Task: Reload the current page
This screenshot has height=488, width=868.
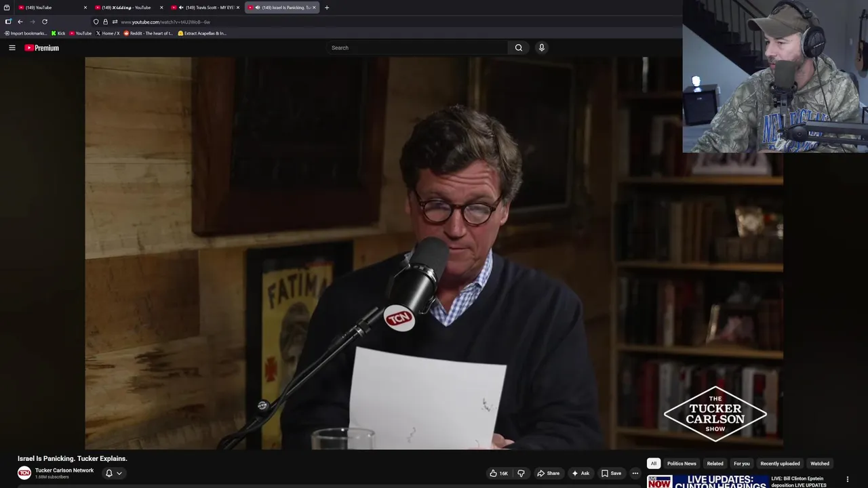Action: pos(45,22)
